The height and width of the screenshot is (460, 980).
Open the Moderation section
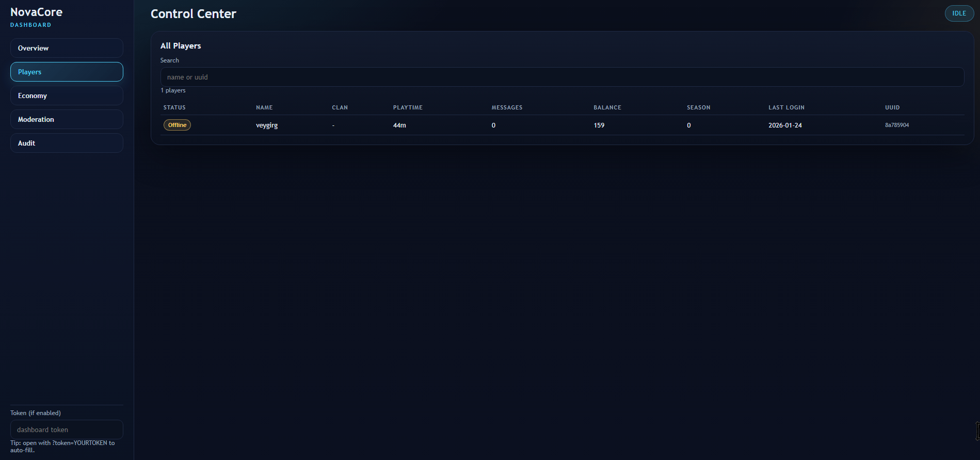67,119
